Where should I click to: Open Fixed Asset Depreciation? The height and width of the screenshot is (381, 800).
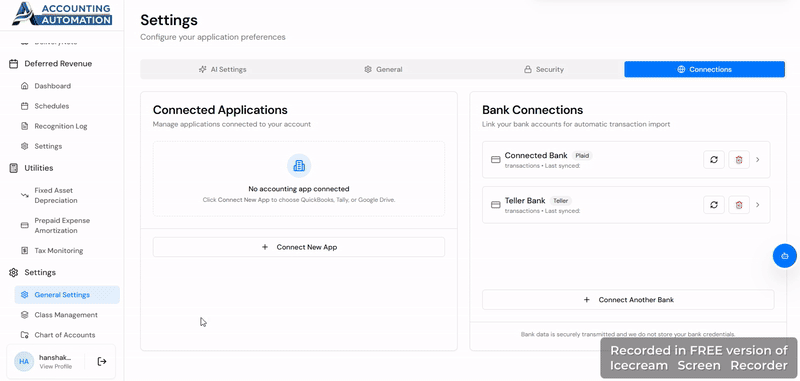click(x=56, y=195)
